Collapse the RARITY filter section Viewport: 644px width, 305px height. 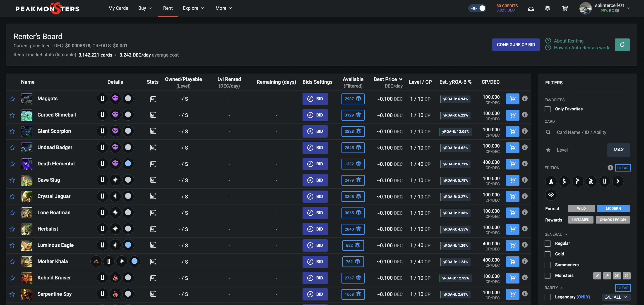point(554,288)
